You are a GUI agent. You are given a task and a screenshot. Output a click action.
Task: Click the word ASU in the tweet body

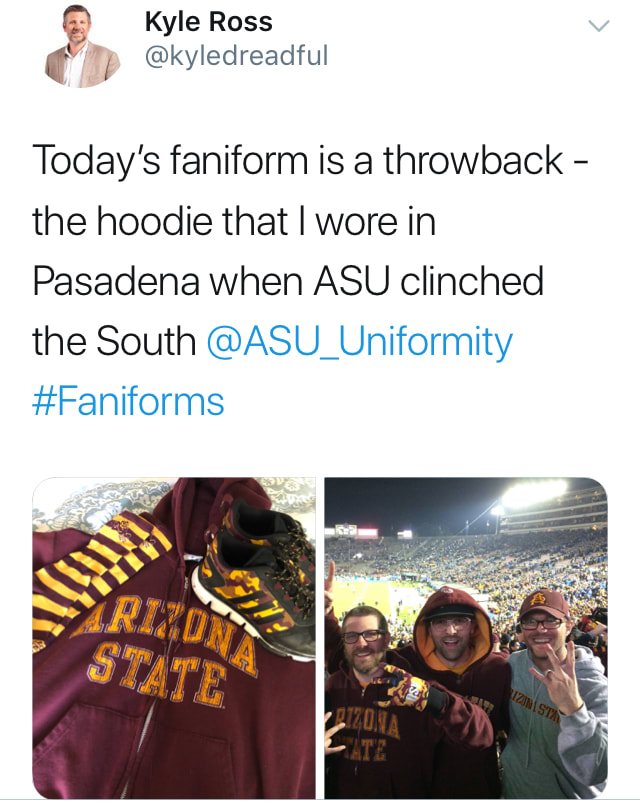click(351, 281)
